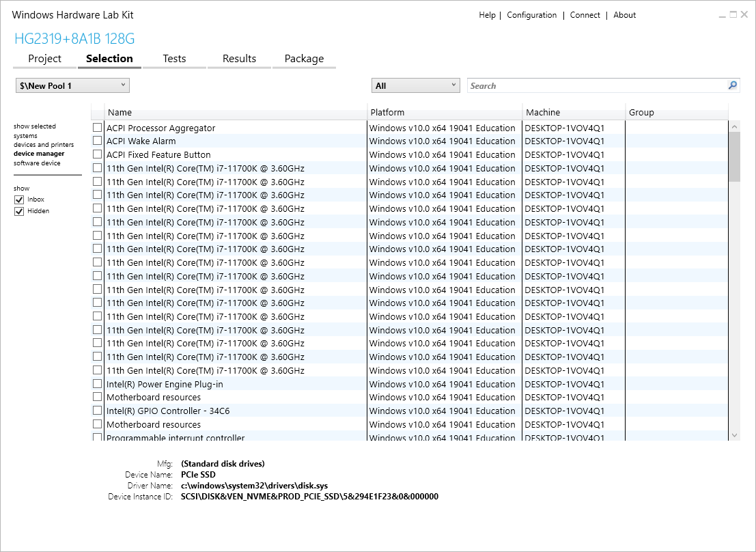Select the device manager view

(x=38, y=154)
